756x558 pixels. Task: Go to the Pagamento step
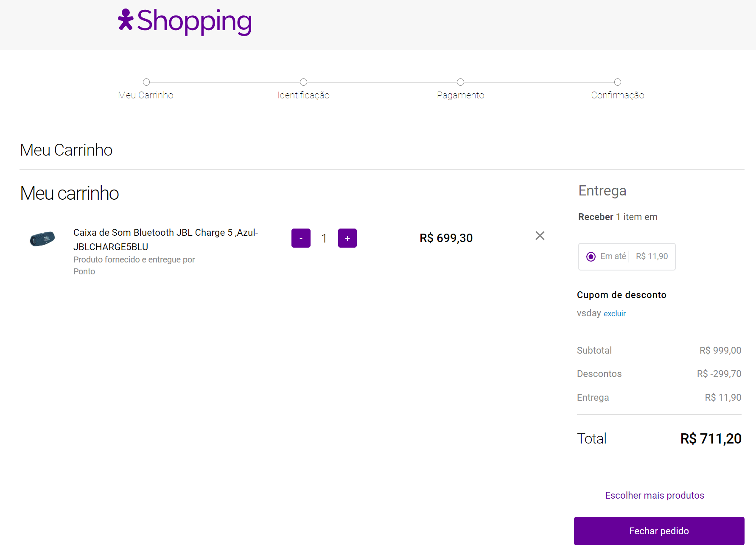click(x=460, y=89)
